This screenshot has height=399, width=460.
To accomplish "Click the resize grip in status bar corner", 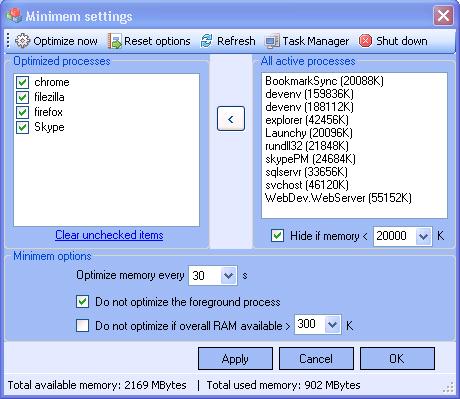I will (449, 387).
